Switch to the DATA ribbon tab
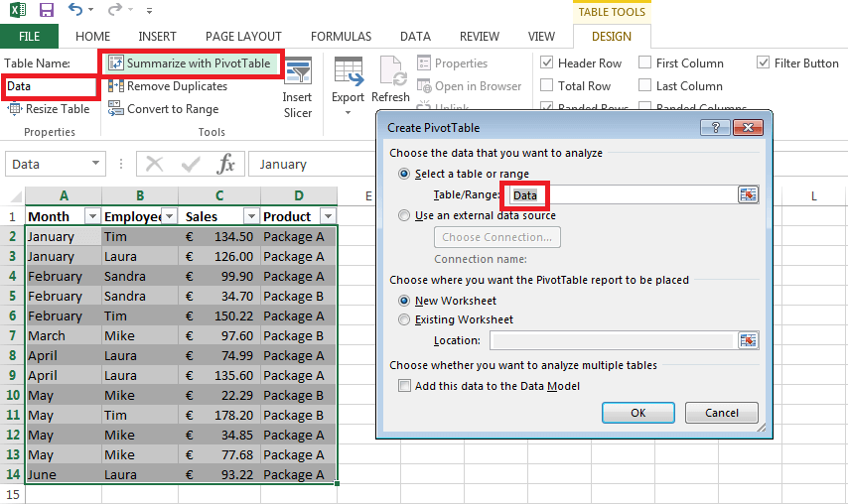Screen dimensions: 848x504 (415, 36)
